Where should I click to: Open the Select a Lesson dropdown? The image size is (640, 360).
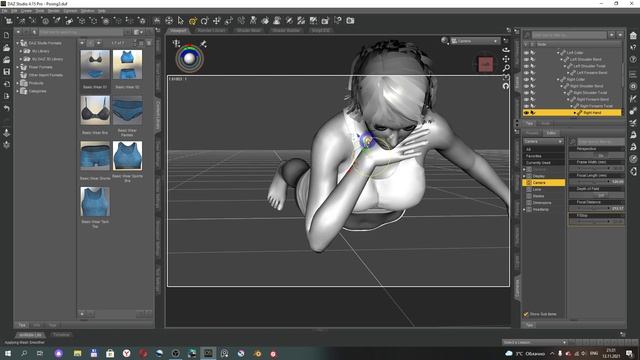click(x=535, y=342)
